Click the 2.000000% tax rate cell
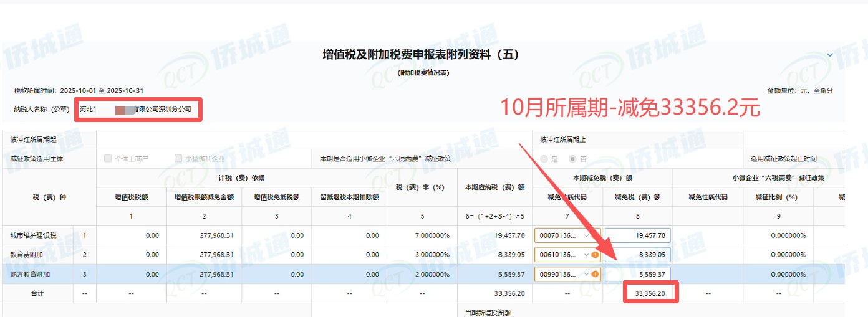Screen dimensions: 868x317 (x=431, y=274)
